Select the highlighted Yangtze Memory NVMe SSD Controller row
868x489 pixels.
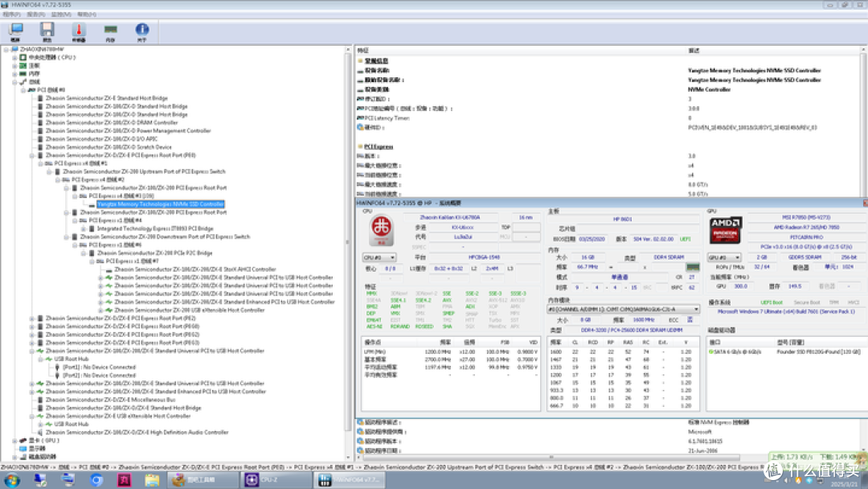point(161,204)
